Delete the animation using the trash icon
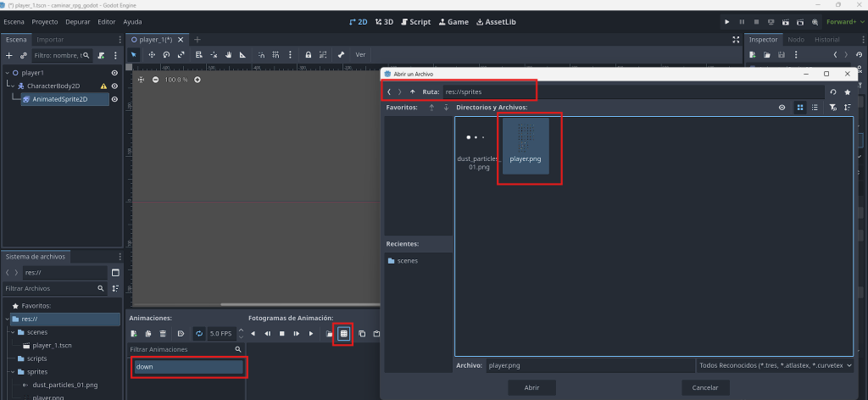The width and height of the screenshot is (868, 400). (163, 334)
